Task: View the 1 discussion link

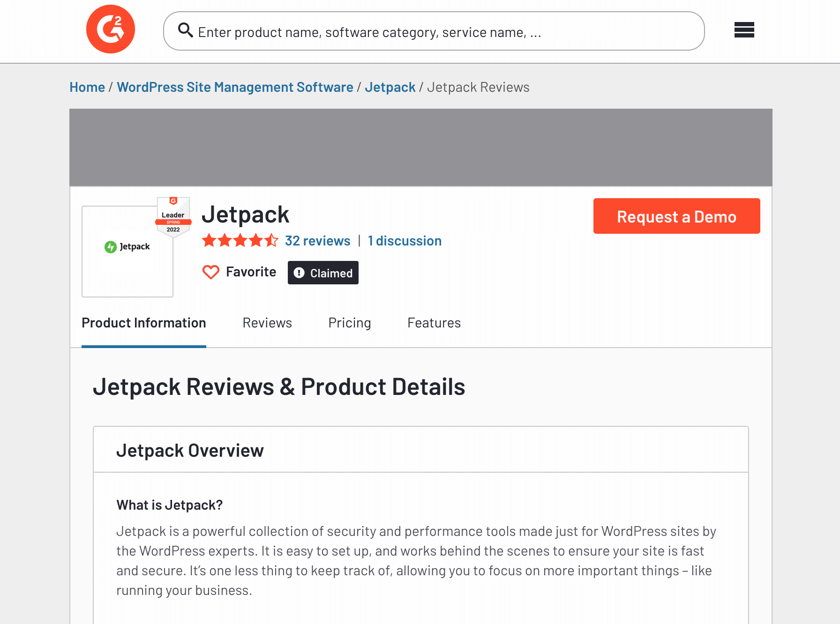Action: (405, 240)
